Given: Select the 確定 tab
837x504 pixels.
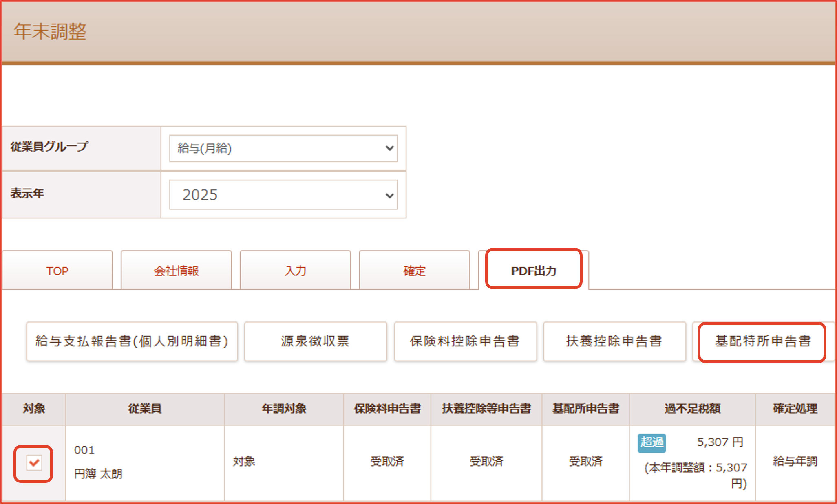Looking at the screenshot, I should (414, 271).
